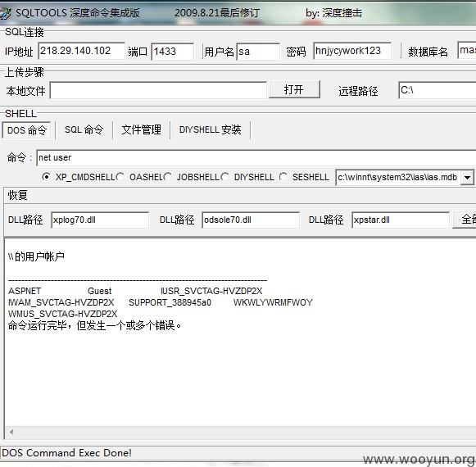Click the 打开 button for local file
476x467 pixels.
[294, 89]
